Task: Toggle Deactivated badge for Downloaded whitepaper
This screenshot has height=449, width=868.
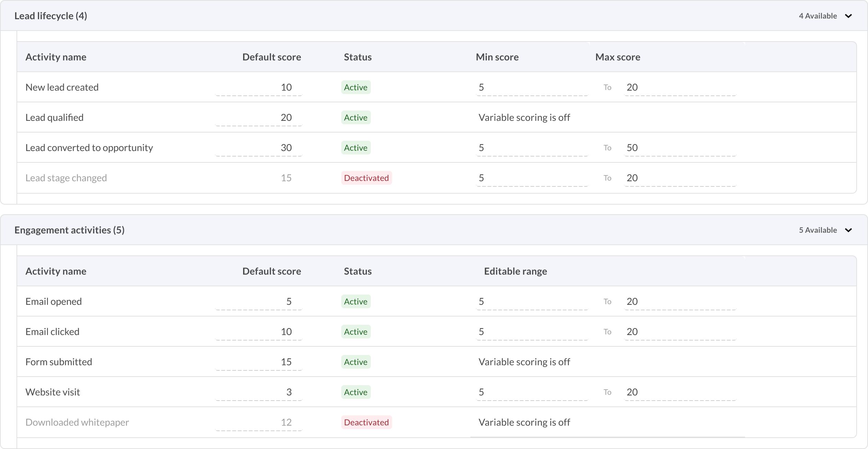Action: (366, 423)
